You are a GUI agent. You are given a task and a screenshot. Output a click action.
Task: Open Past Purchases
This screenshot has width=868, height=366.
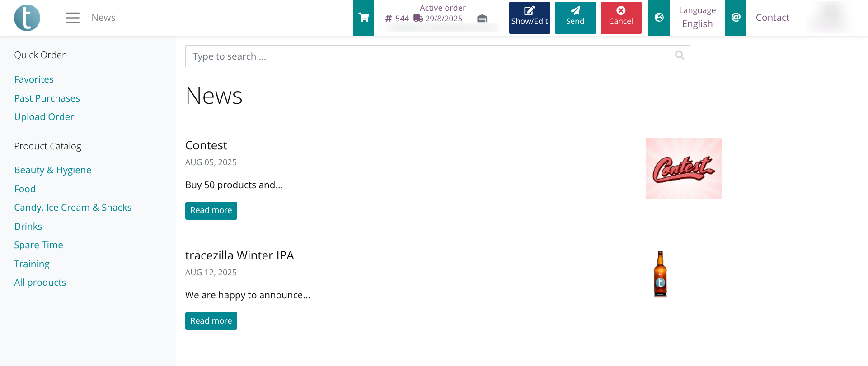point(47,98)
